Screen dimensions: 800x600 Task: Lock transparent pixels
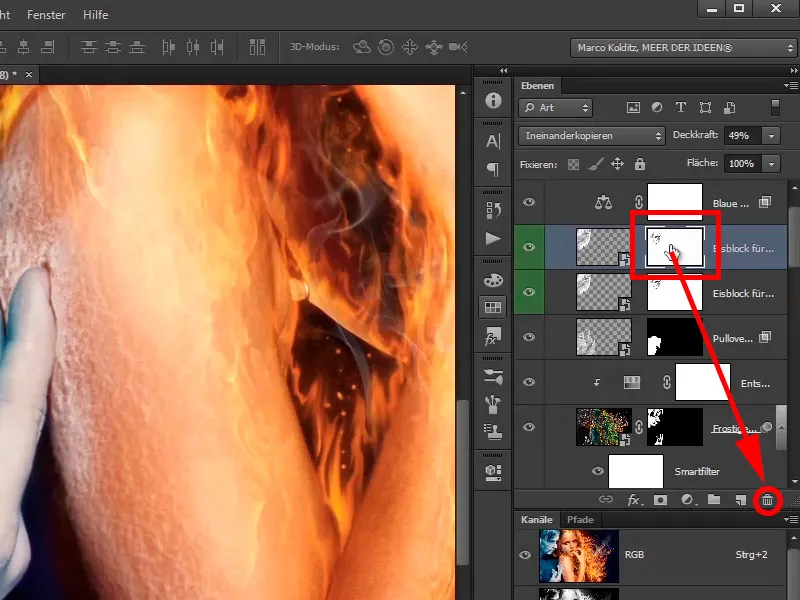pos(573,164)
